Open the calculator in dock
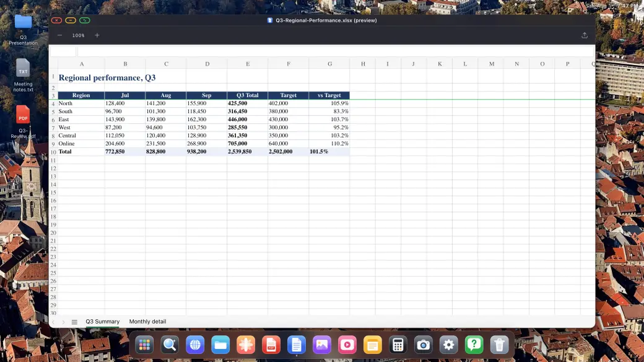The height and width of the screenshot is (362, 644). point(398,345)
